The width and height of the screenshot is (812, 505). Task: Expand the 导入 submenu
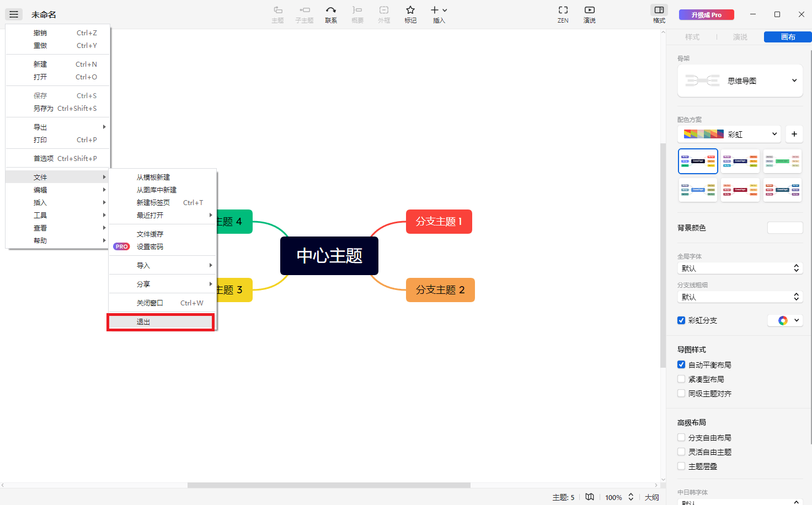click(x=163, y=265)
